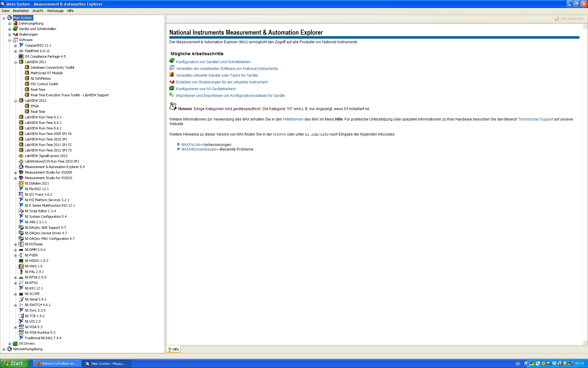Click the Measurement & Automation Explorer 5.4 icon
Viewport: 588px width, 368px height.
[21, 167]
